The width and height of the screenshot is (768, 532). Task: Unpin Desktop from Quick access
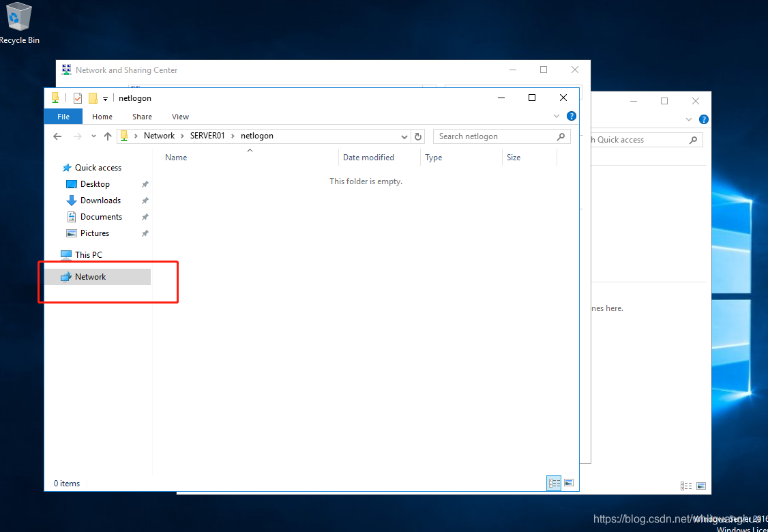tap(144, 183)
